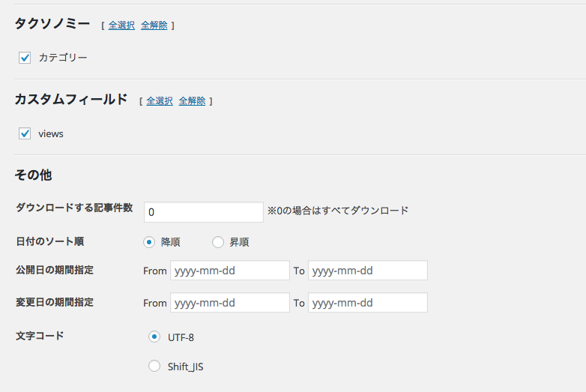
Task: Click the 昇順 radio label text
Action: click(239, 242)
